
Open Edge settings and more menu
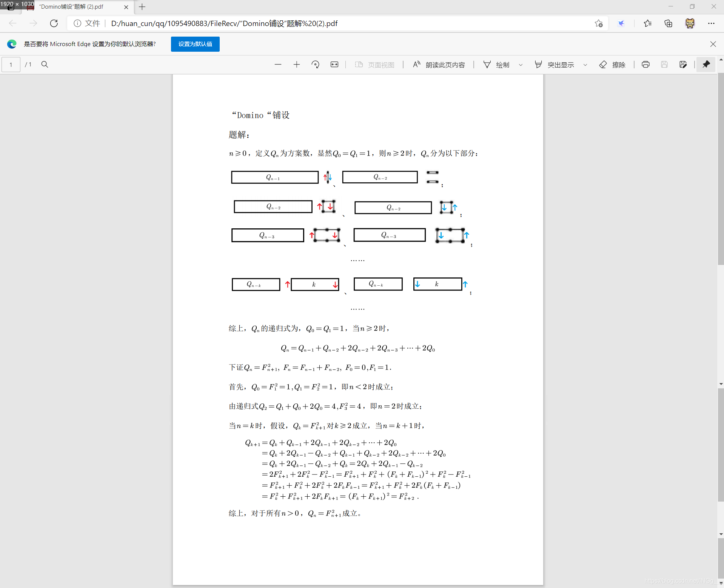[x=711, y=23]
